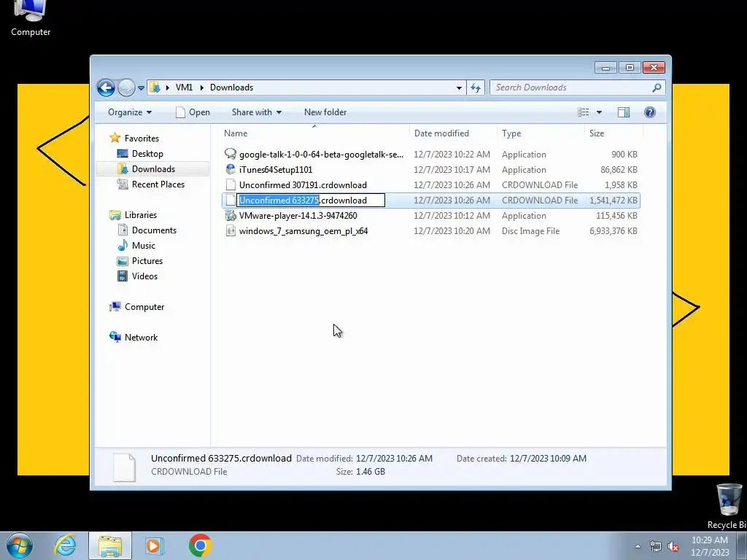The image size is (747, 560).
Task: Sort files by Type column header
Action: tap(541, 133)
